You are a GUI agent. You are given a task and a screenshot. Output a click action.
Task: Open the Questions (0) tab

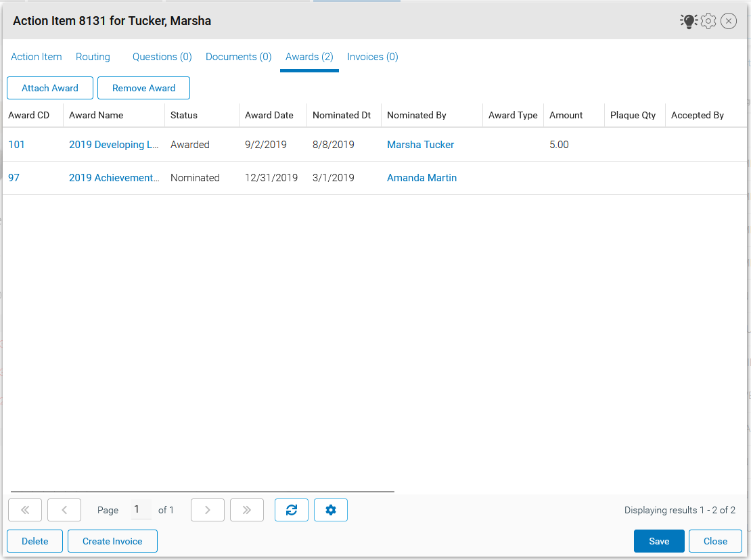point(162,57)
